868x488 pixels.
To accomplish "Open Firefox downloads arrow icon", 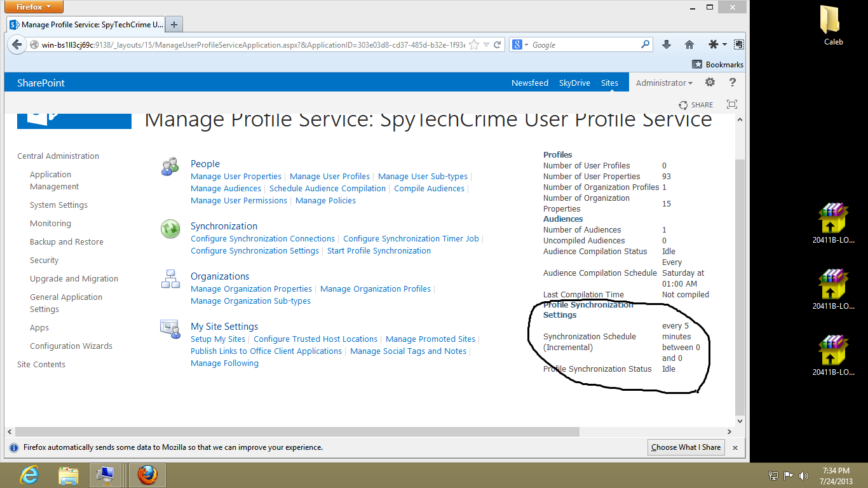I will click(x=666, y=44).
